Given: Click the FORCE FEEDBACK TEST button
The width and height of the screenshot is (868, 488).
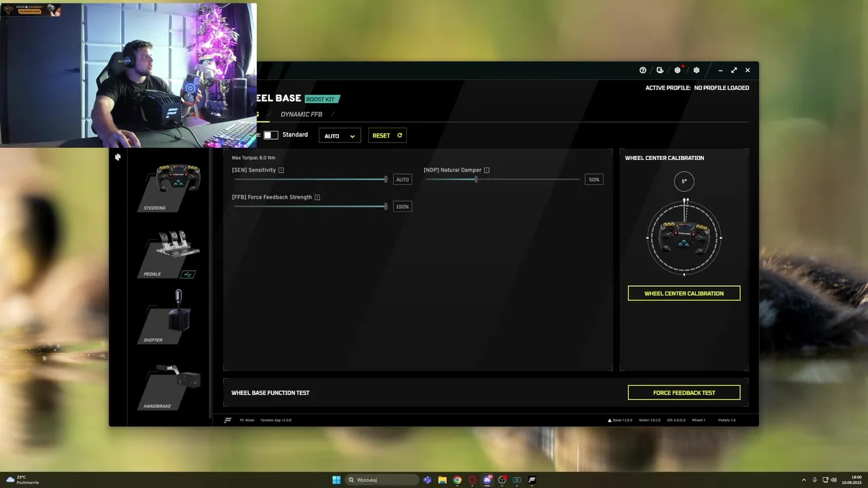Looking at the screenshot, I should [684, 392].
